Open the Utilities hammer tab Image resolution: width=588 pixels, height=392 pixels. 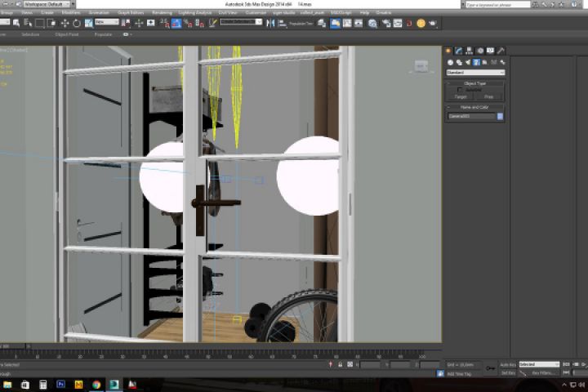[501, 51]
